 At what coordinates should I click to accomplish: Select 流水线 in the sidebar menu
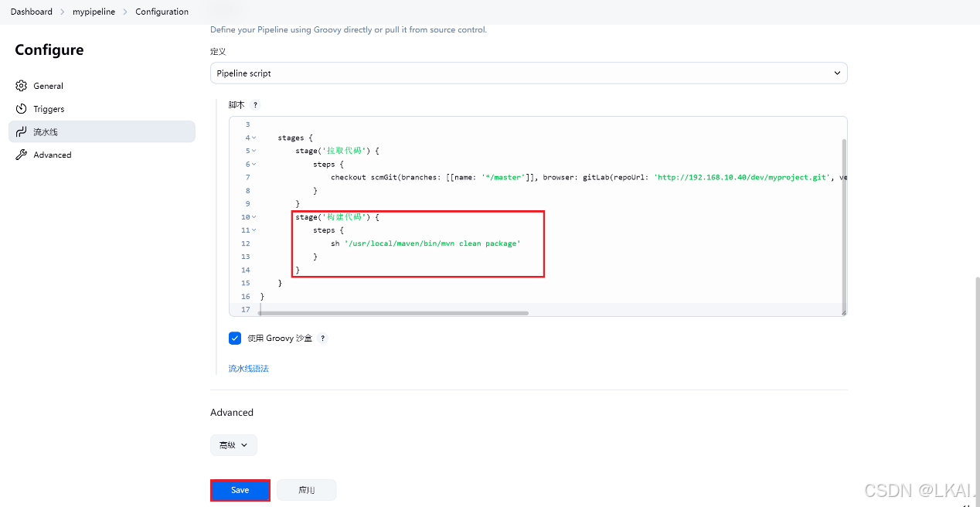102,131
